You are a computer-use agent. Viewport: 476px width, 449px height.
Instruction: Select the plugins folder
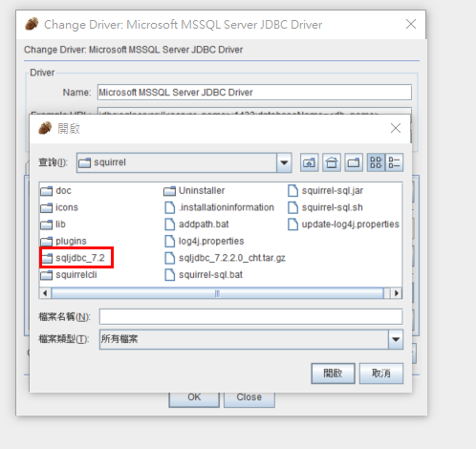pyautogui.click(x=64, y=242)
